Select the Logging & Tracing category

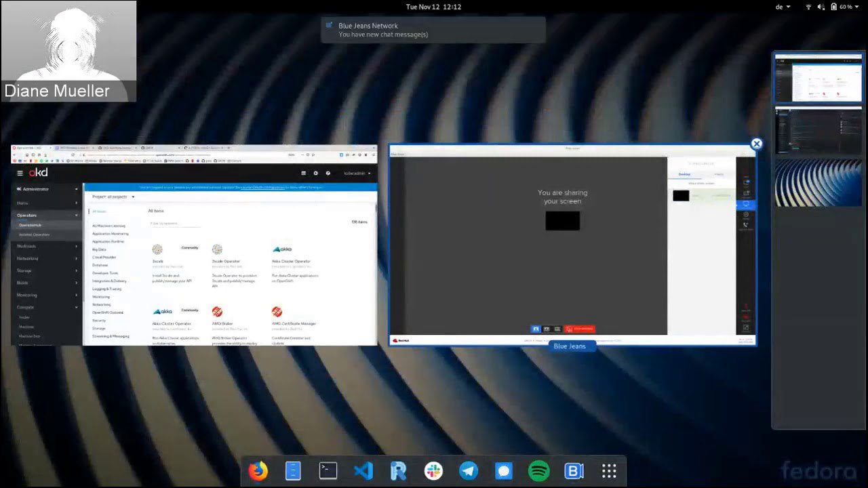[x=107, y=289]
